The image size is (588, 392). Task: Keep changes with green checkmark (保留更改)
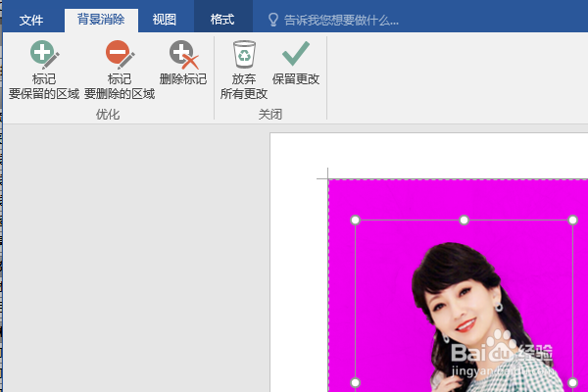coord(296,63)
